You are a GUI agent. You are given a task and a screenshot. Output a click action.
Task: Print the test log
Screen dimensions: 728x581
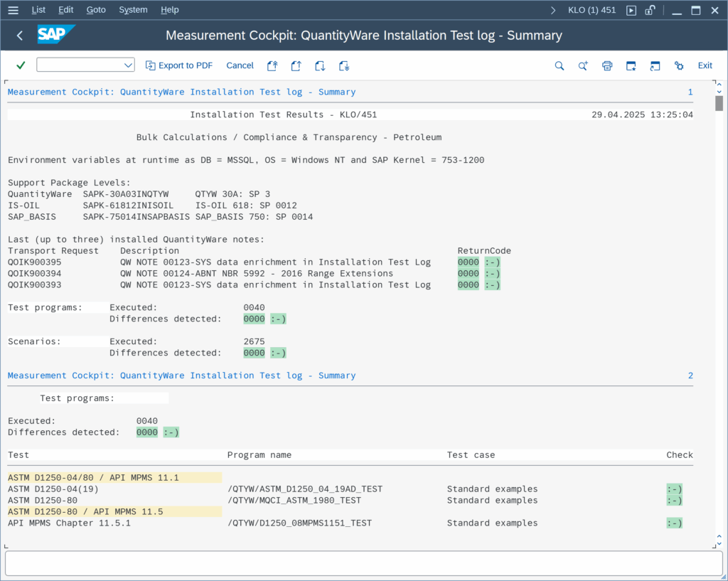607,66
